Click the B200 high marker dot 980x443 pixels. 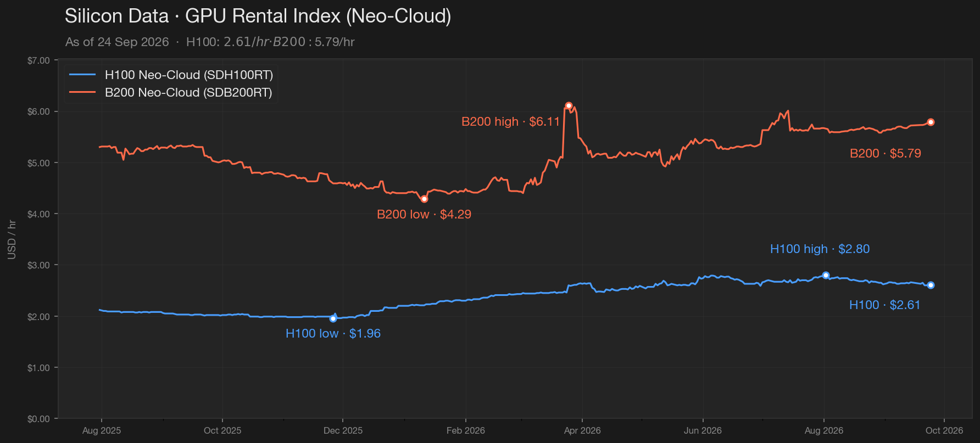[x=569, y=105]
